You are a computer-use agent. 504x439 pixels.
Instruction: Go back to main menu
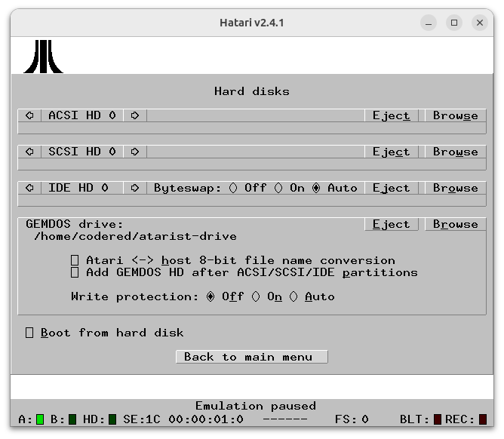click(252, 357)
